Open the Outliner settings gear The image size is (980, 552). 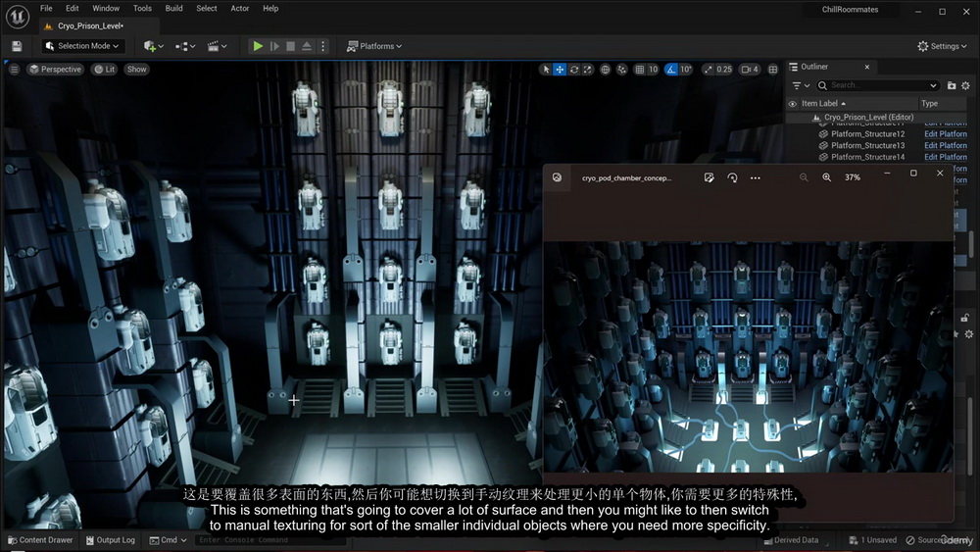pos(965,85)
